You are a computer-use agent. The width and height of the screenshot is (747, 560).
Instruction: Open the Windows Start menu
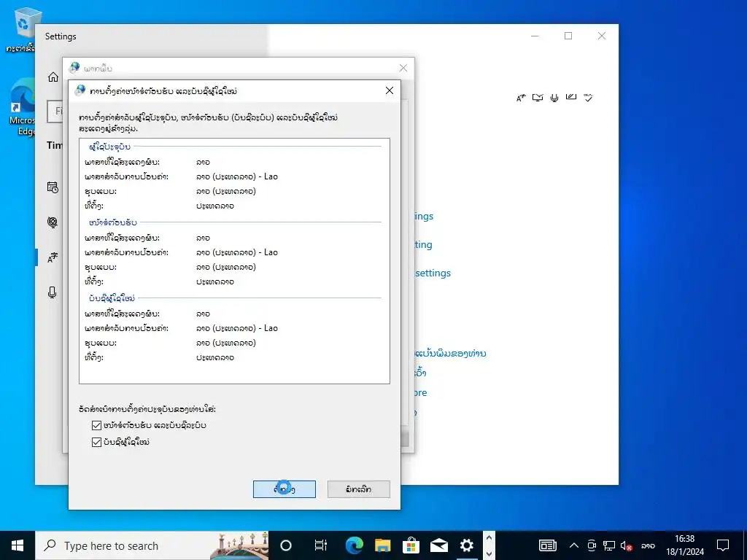(18, 545)
